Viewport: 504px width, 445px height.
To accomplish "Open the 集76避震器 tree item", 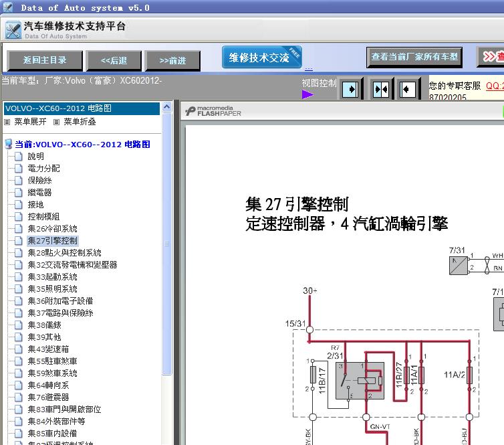I will tap(48, 397).
